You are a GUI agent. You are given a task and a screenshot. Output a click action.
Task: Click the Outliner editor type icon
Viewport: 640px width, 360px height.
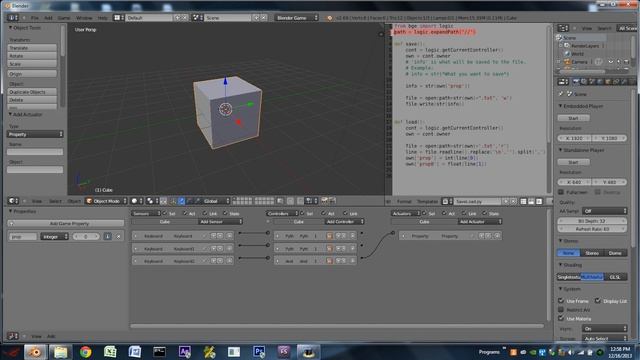(563, 28)
